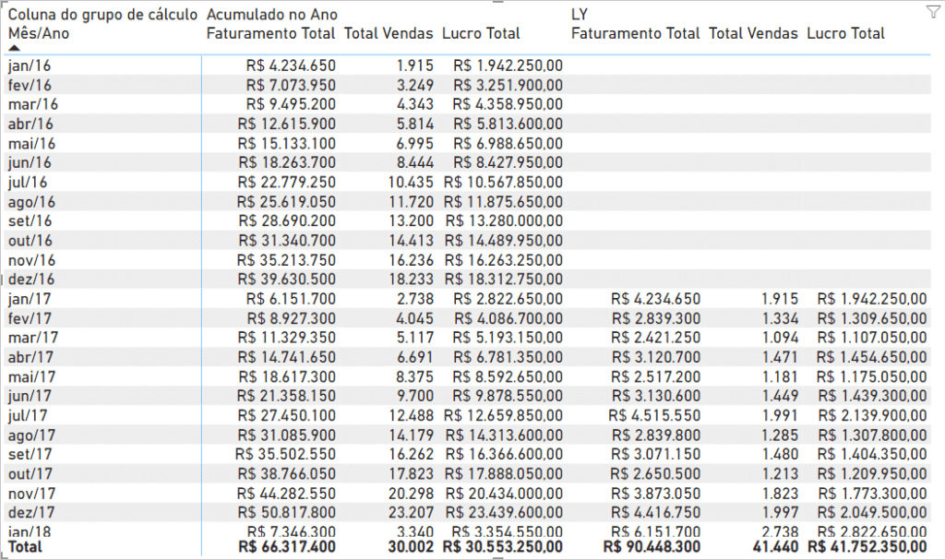Select the 'Acumulado no Ano' group header
The width and height of the screenshot is (945, 560).
271,15
